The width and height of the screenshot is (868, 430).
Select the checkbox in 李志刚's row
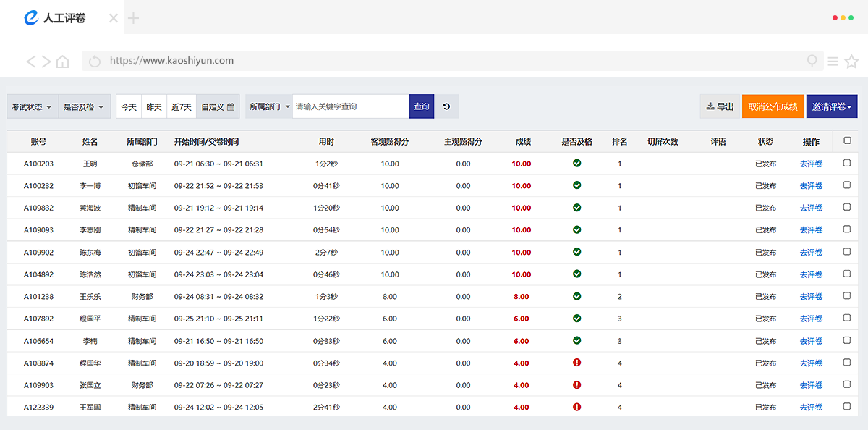(847, 229)
